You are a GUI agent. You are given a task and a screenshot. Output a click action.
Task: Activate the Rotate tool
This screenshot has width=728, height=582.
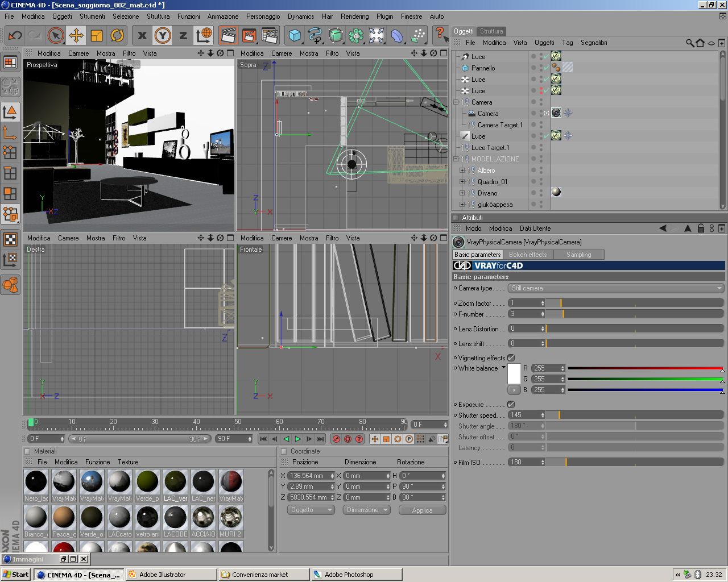point(117,36)
